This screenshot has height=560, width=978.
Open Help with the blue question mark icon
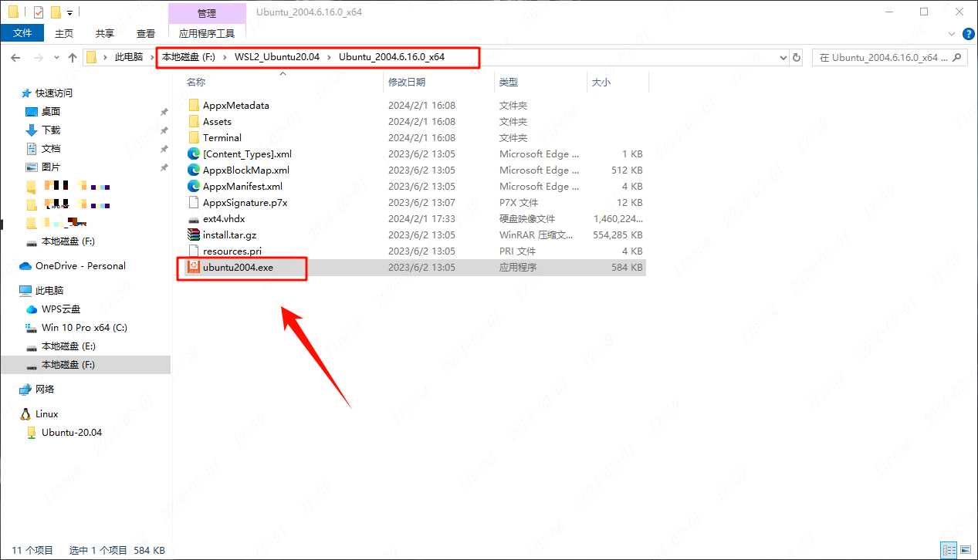(969, 33)
